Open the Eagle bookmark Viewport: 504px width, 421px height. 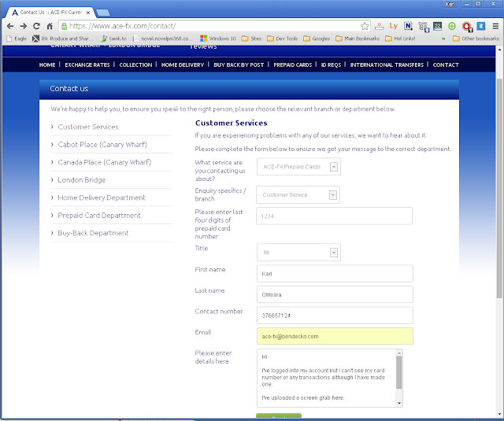pyautogui.click(x=17, y=39)
